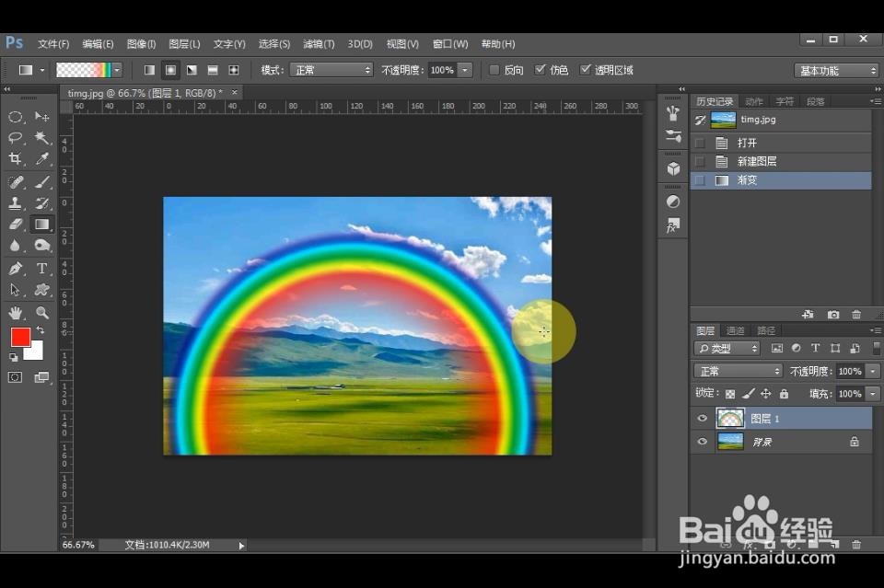
Task: Select the Brush tool
Action: pyautogui.click(x=41, y=182)
